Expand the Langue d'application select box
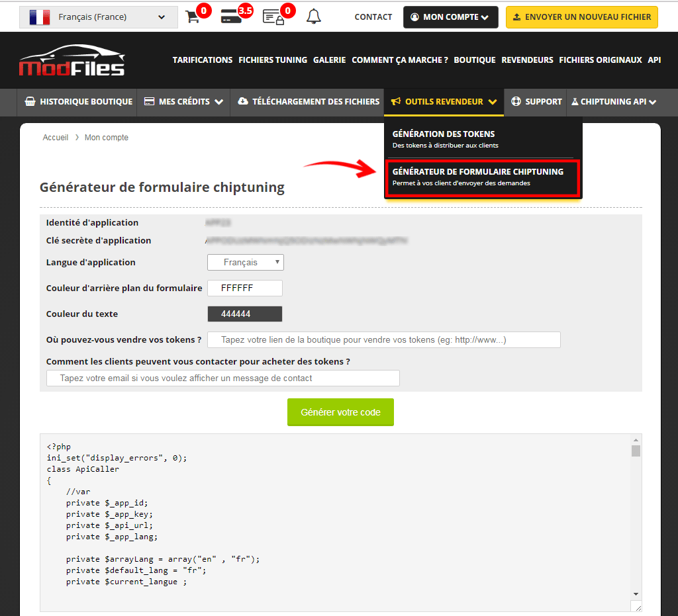The image size is (678, 616). point(246,263)
